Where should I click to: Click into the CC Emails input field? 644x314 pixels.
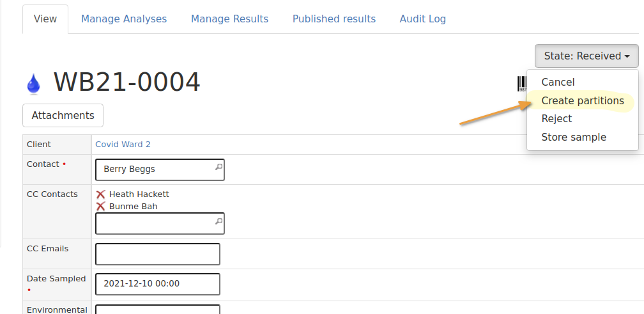pos(157,254)
